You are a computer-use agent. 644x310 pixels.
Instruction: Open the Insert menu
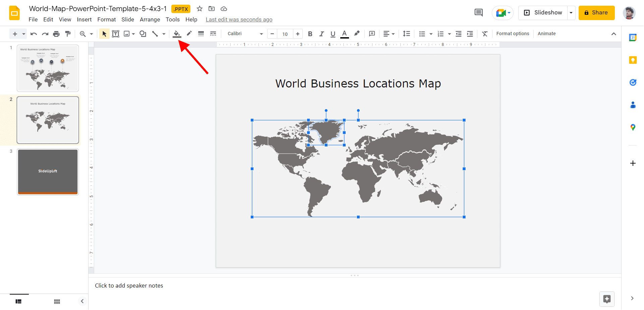point(84,19)
